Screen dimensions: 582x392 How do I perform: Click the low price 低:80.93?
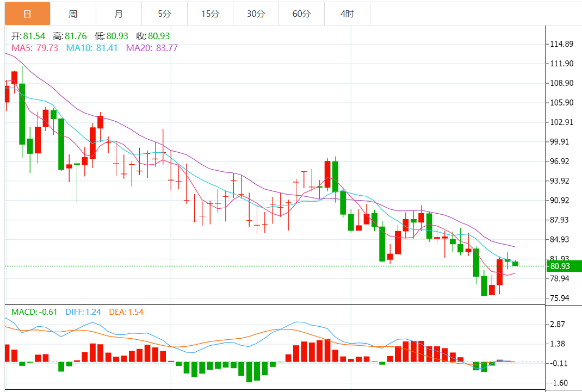112,36
